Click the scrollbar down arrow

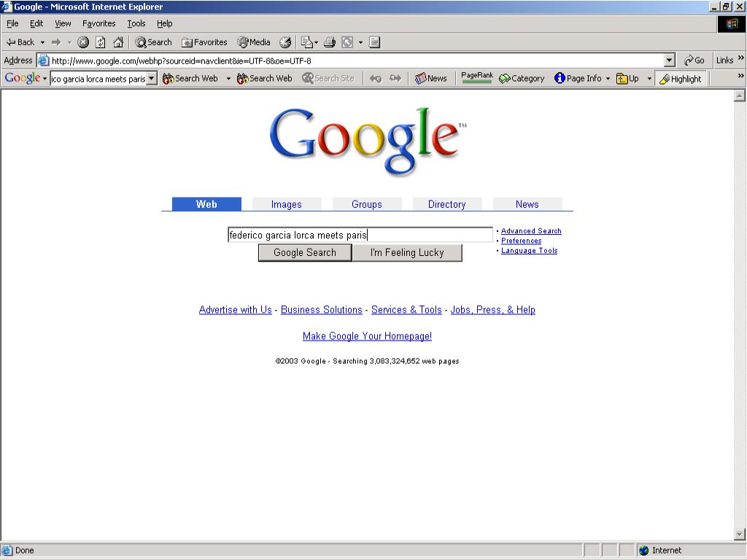click(740, 534)
